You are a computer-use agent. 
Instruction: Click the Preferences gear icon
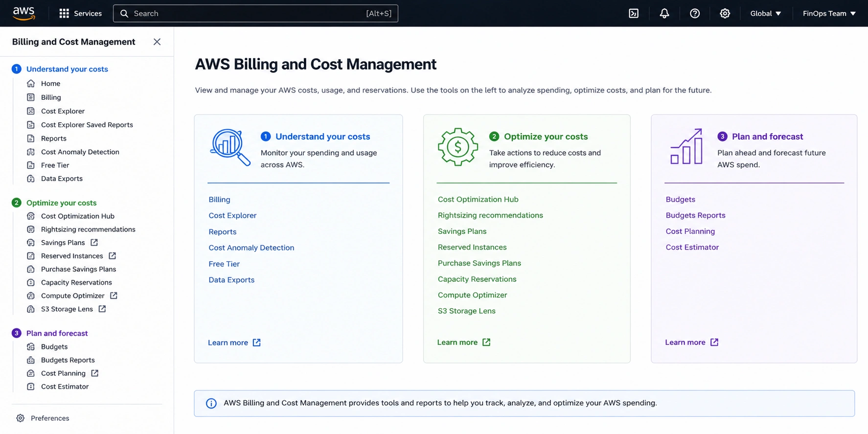[20, 418]
